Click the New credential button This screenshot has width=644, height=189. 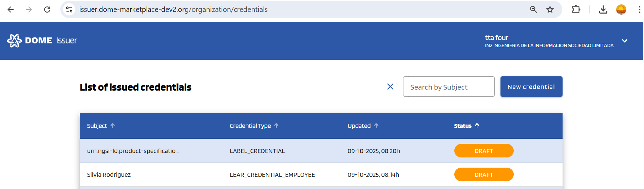click(x=531, y=87)
